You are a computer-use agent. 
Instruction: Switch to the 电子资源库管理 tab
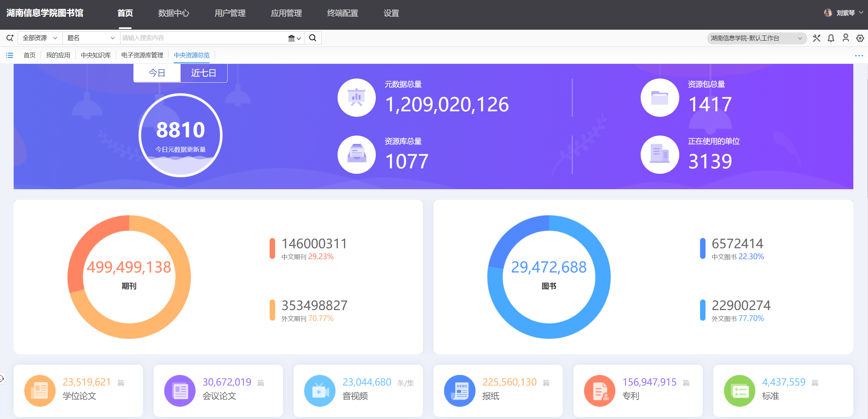(142, 55)
